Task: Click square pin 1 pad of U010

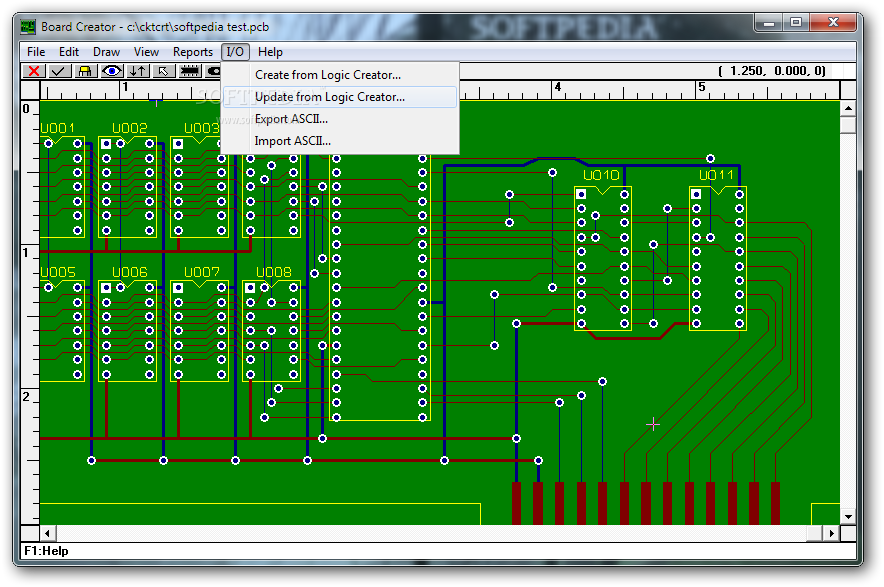Action: tap(581, 195)
